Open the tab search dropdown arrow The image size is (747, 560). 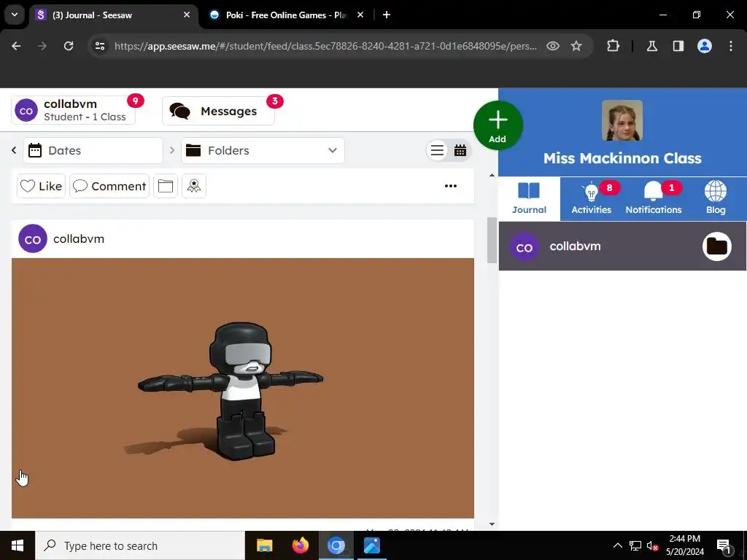15,15
